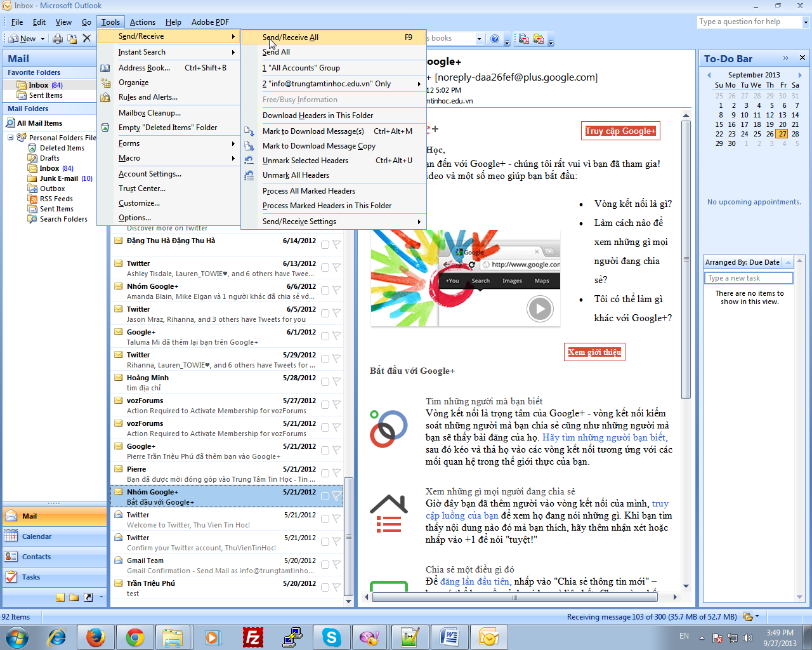Toggle follow-up flag on Pierre message

point(336,473)
